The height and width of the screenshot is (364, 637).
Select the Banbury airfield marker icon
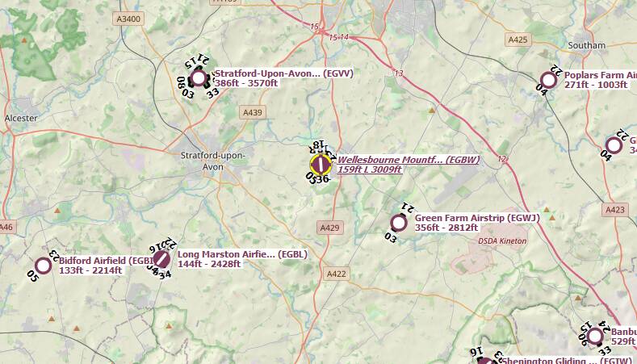[x=595, y=337]
